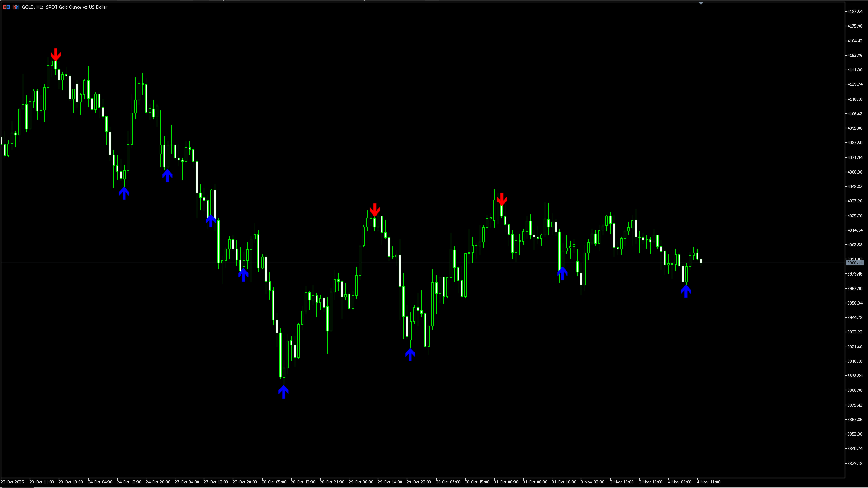The width and height of the screenshot is (868, 488).
Task: Click the first blue buy arrow near 24 Oct 12:00
Action: point(124,193)
